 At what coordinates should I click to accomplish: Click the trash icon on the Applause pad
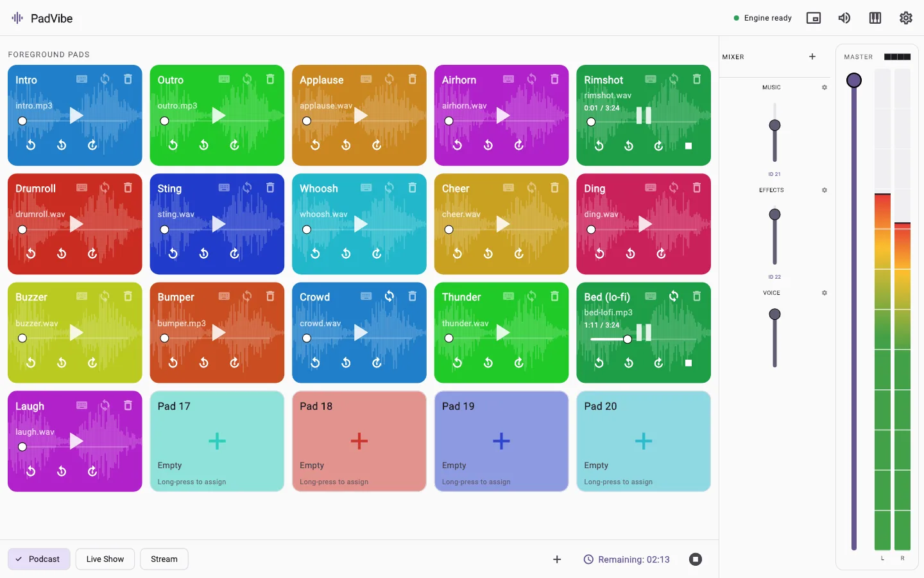[412, 79]
